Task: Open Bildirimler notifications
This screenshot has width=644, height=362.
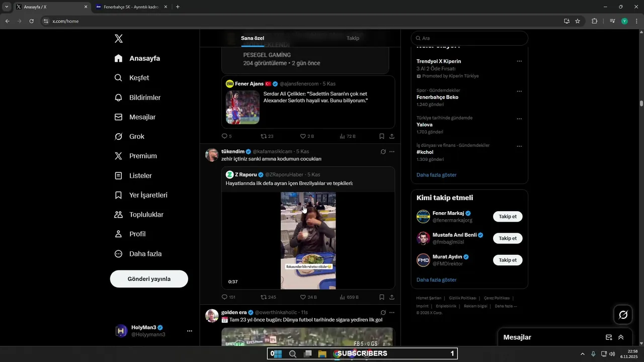Action: coord(137,98)
